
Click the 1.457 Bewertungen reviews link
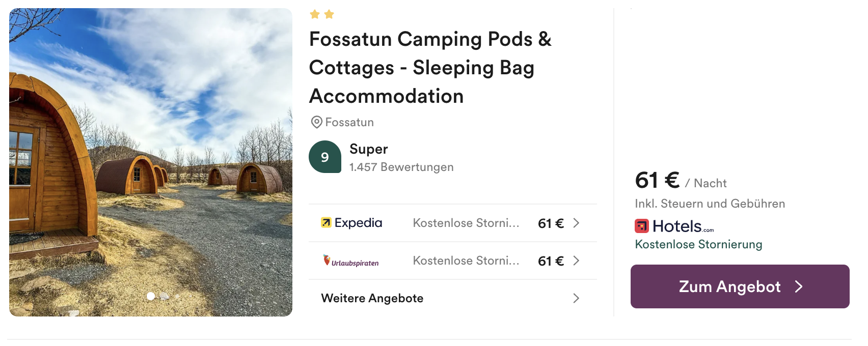tap(401, 167)
